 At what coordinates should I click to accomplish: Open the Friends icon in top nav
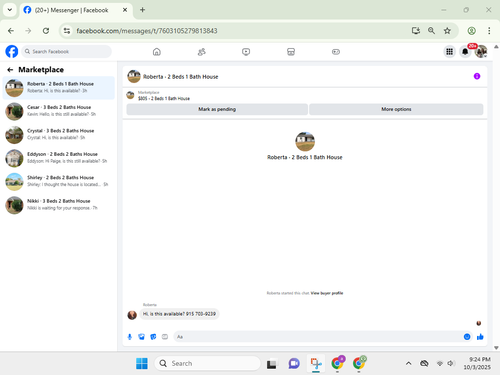click(x=202, y=52)
